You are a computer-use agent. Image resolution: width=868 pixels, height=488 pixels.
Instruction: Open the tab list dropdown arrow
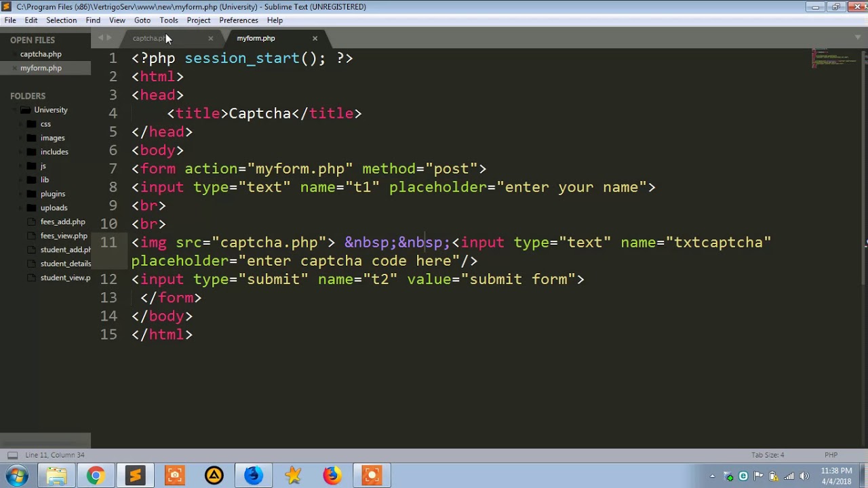857,38
